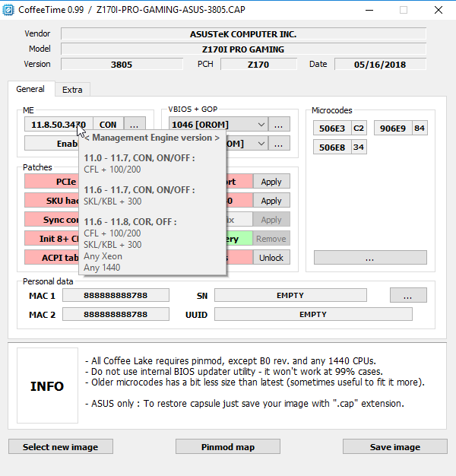Click the MAC 1 address field
456x476 pixels.
click(x=116, y=295)
